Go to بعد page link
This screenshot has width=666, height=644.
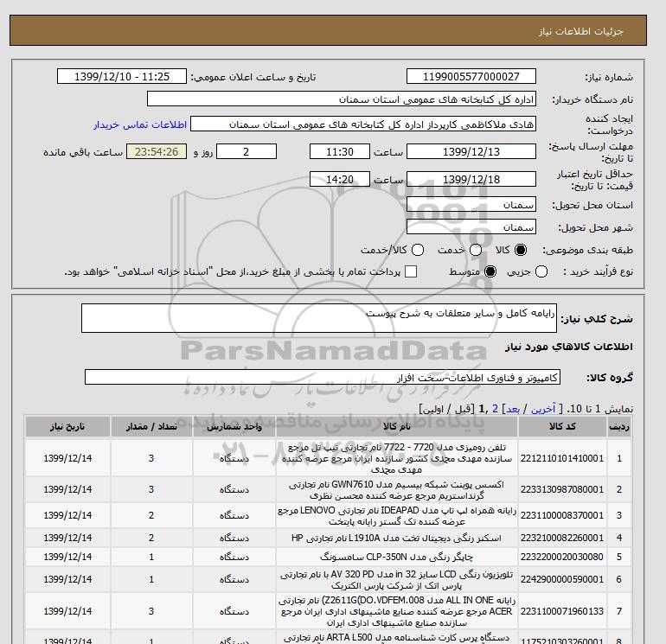point(513,409)
